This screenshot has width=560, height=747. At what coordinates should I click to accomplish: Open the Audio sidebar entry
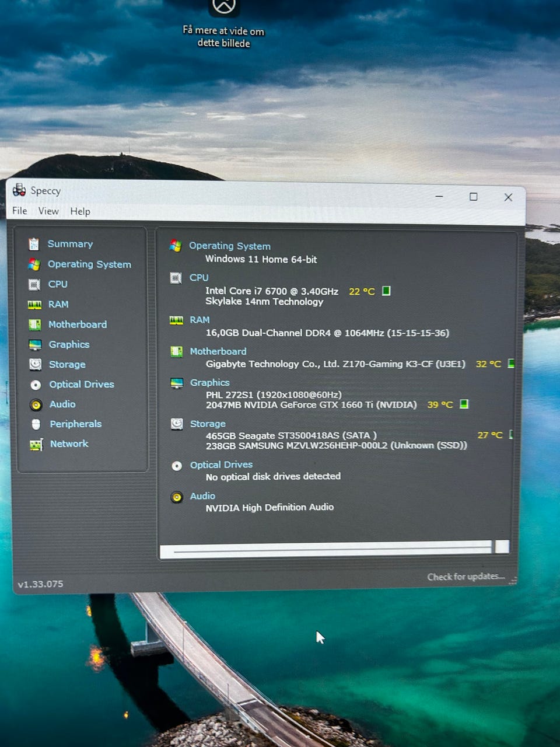click(62, 404)
